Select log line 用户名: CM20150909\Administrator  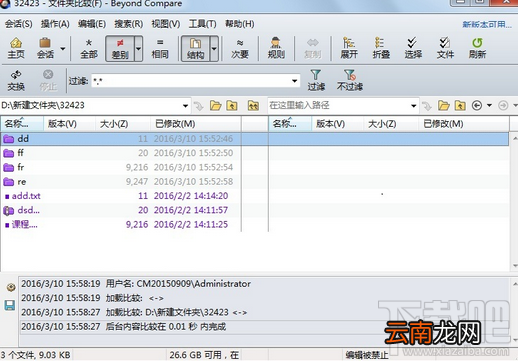178,284
